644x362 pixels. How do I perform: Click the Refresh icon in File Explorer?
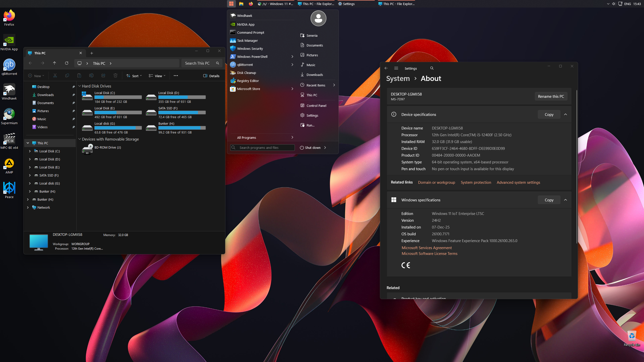[67, 63]
